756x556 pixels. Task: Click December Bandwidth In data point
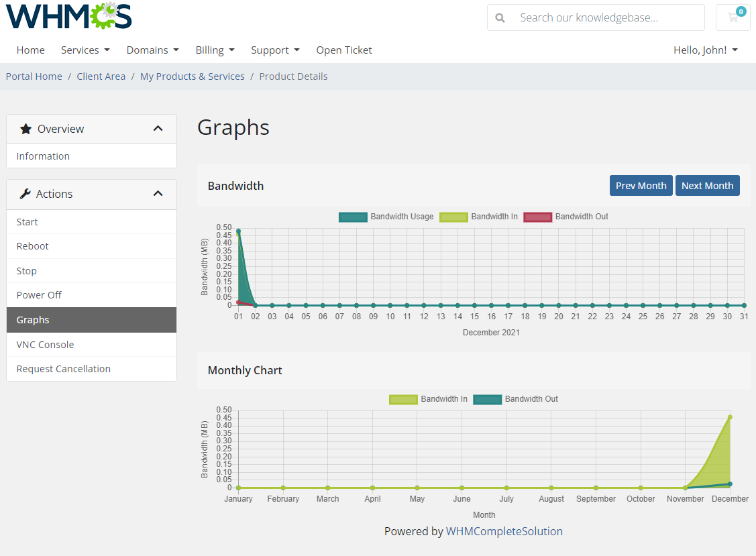click(730, 417)
